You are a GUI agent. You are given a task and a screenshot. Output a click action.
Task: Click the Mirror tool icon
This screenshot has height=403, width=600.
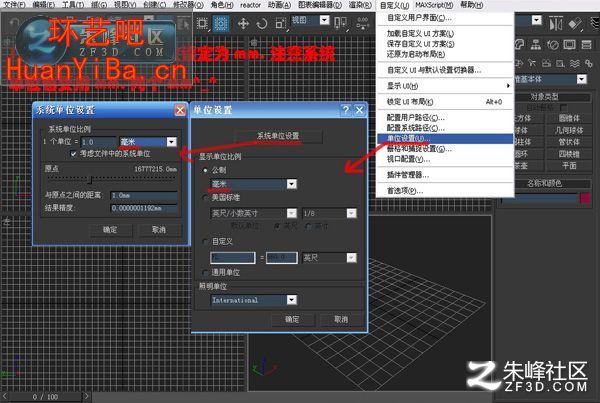(x=556, y=24)
